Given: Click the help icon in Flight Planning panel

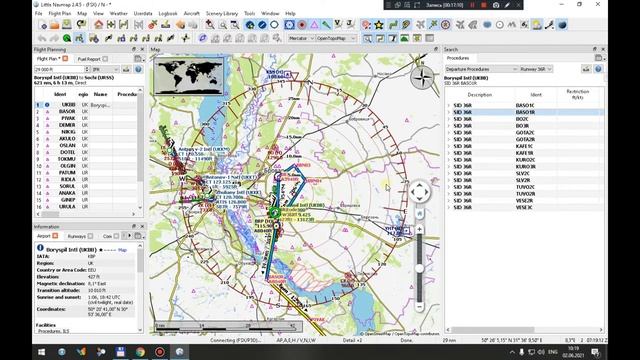Looking at the screenshot, I should pos(138,69).
